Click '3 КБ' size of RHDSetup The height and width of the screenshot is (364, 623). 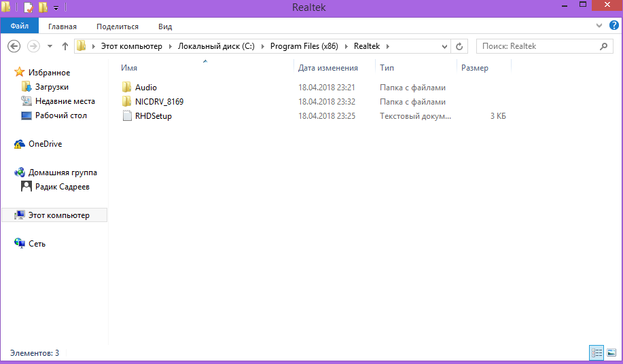(x=498, y=116)
